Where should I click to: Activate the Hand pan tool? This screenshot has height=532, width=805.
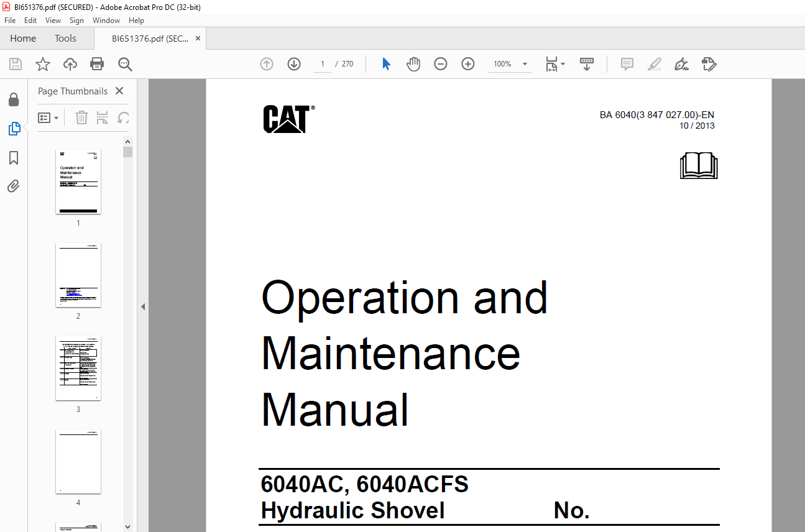tap(413, 64)
